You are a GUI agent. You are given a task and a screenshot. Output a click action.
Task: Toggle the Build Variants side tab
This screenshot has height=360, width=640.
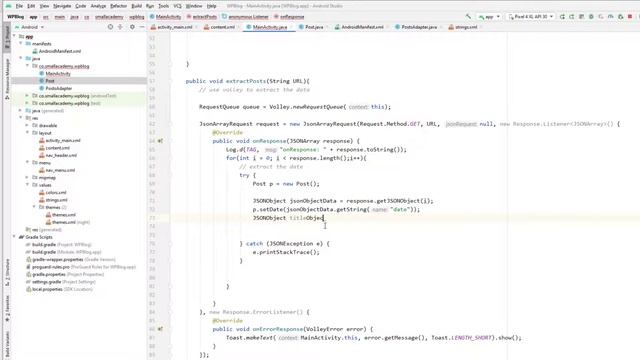[x=7, y=345]
